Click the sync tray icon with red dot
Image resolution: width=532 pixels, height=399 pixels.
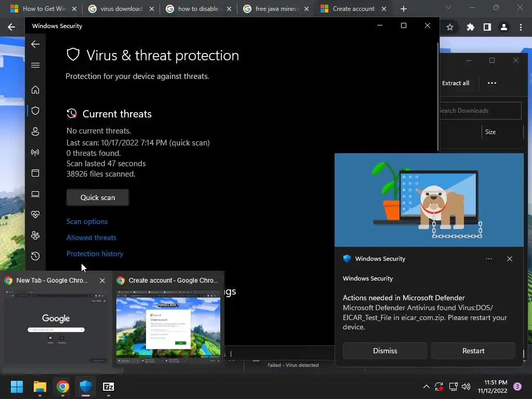pyautogui.click(x=439, y=387)
